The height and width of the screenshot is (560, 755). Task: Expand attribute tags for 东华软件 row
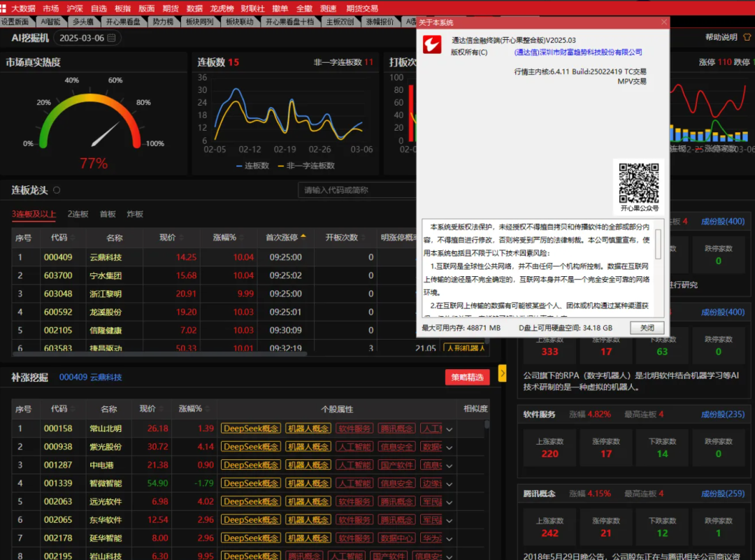pyautogui.click(x=450, y=520)
